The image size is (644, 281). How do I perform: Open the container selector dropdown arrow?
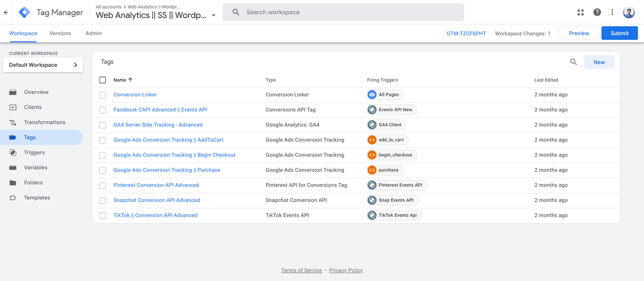coord(213,16)
